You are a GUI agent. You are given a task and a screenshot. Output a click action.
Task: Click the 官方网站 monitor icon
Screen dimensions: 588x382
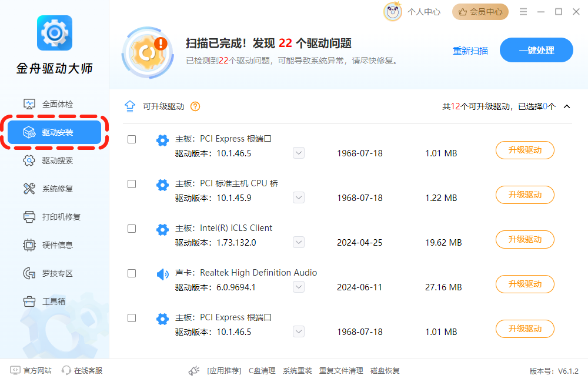tap(15, 370)
